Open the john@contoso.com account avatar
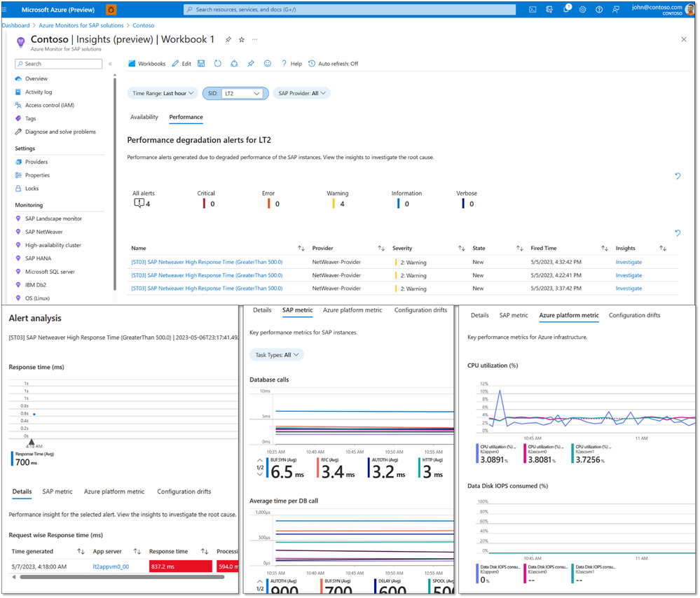This screenshot has height=598, width=700. click(x=689, y=9)
